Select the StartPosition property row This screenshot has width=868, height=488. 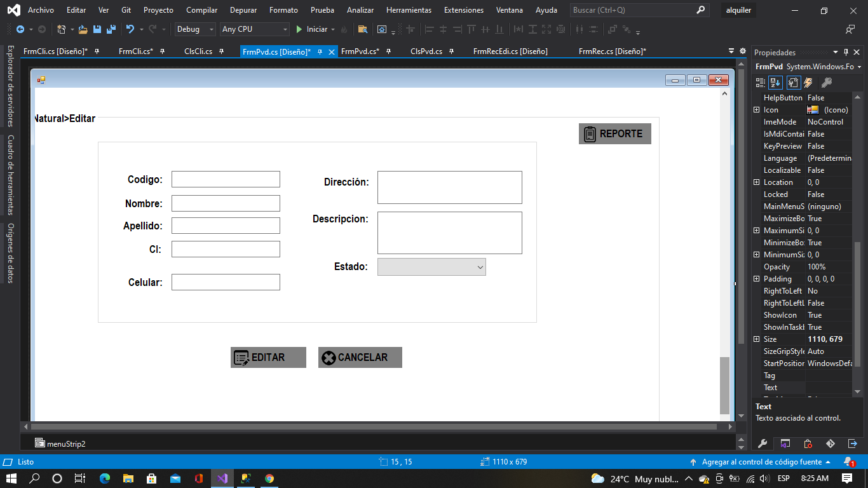coord(807,363)
